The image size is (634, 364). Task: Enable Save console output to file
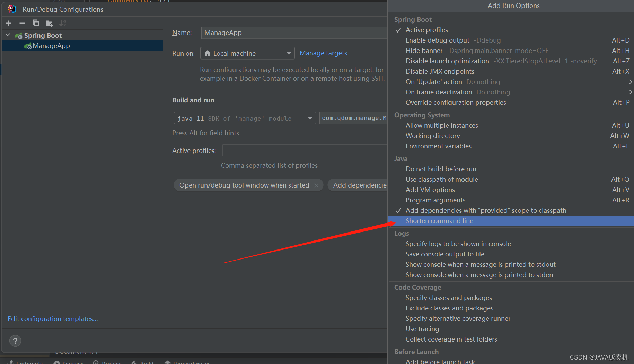pos(511,254)
